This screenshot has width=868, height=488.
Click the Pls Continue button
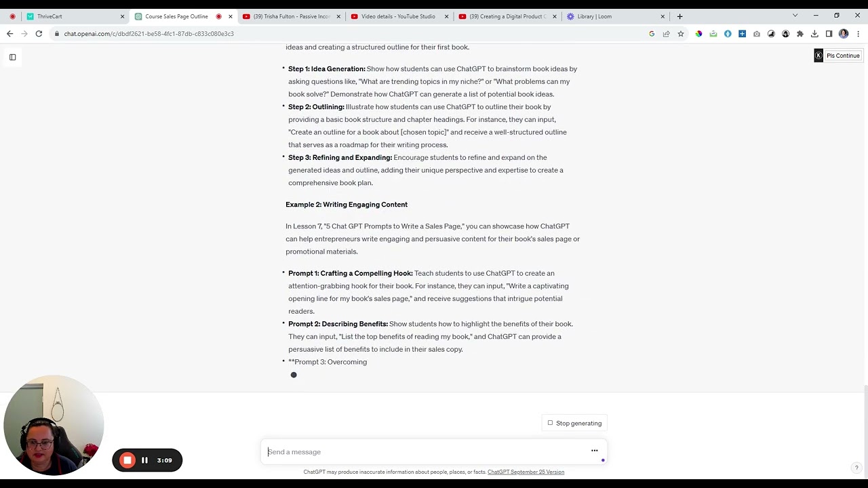tap(843, 56)
